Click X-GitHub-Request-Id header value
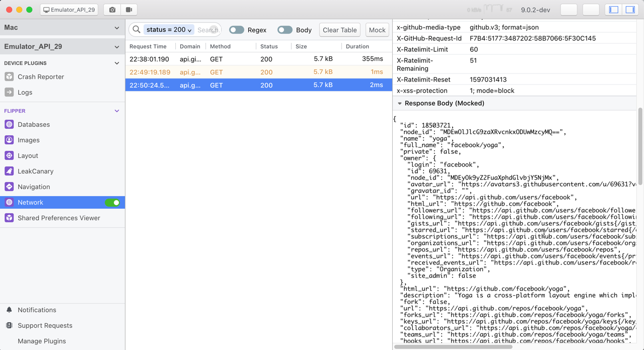644x350 pixels. tap(533, 38)
